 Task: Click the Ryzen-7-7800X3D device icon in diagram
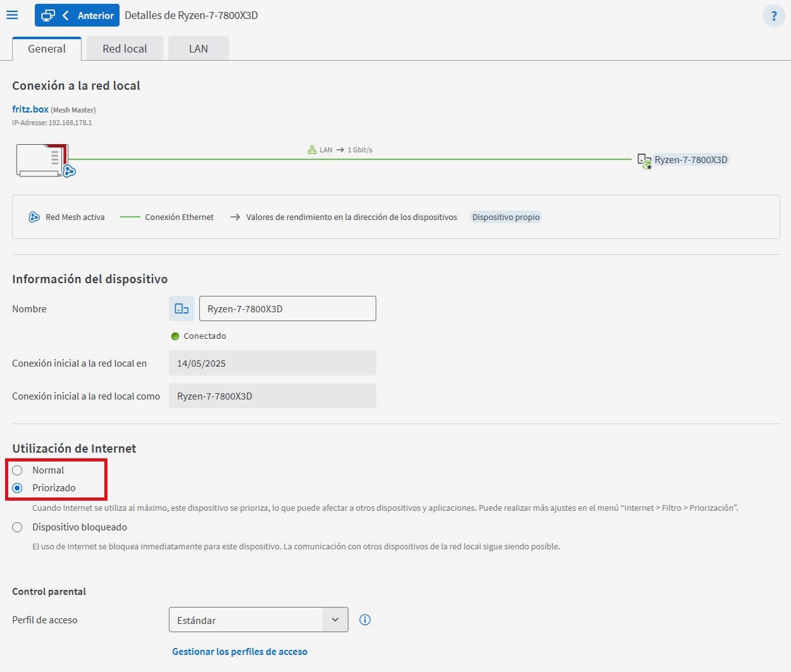click(x=644, y=161)
